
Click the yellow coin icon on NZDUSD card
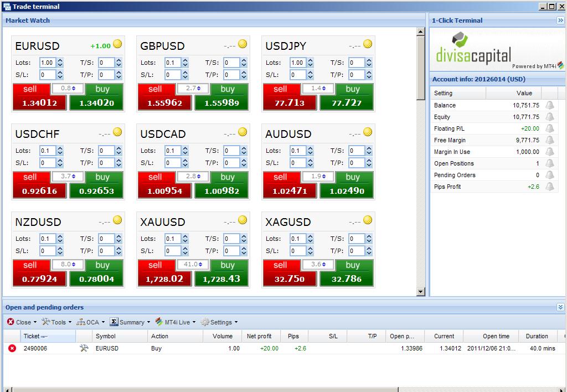pyautogui.click(x=117, y=220)
